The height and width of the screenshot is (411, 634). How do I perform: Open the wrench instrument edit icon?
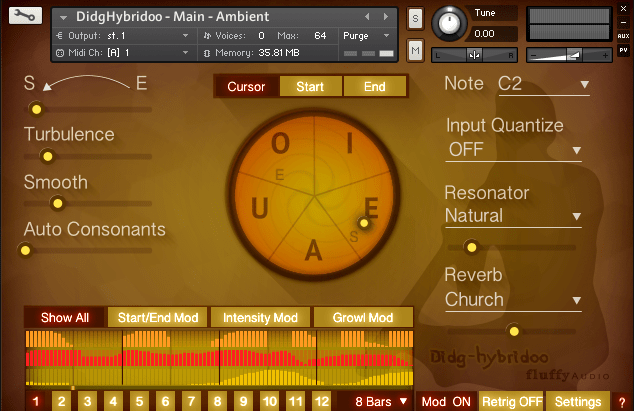coord(25,16)
